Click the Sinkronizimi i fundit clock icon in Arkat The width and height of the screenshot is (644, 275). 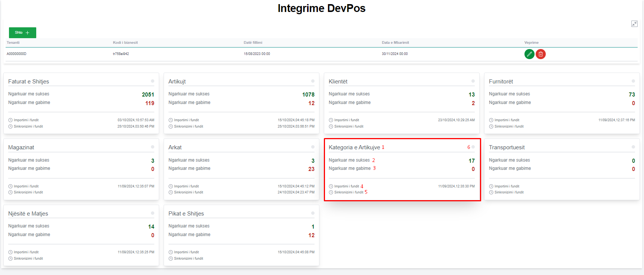coord(171,192)
